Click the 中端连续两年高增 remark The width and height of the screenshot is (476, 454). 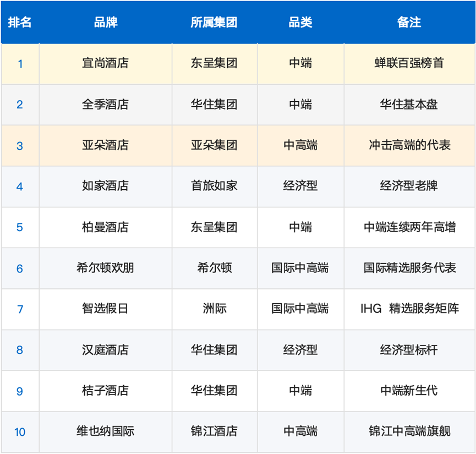[x=410, y=227]
